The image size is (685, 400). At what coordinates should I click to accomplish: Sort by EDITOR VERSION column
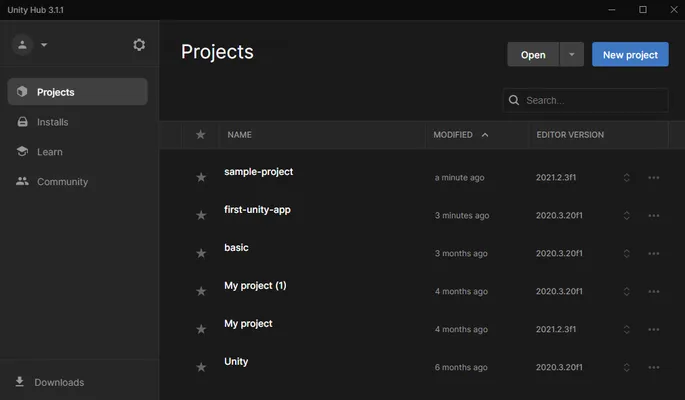click(x=570, y=134)
